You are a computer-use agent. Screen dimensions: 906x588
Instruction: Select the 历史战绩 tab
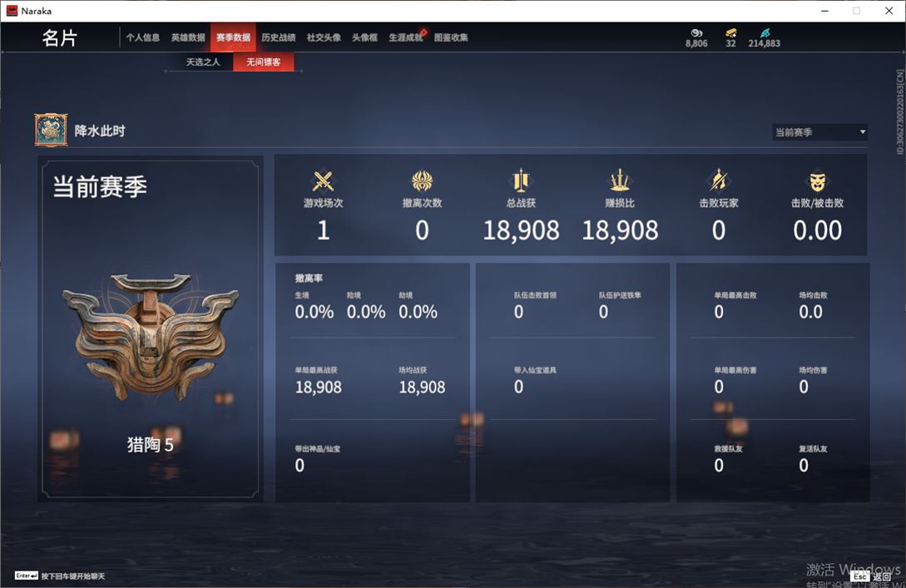(x=279, y=37)
